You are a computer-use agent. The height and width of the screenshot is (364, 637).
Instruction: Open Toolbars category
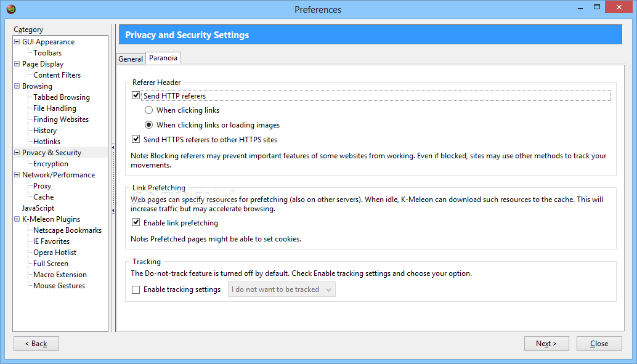[x=47, y=53]
